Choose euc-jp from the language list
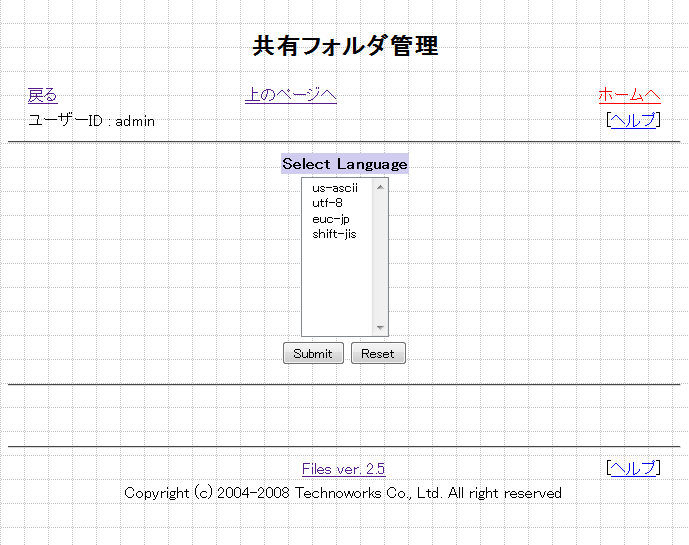The image size is (689, 545). [330, 219]
